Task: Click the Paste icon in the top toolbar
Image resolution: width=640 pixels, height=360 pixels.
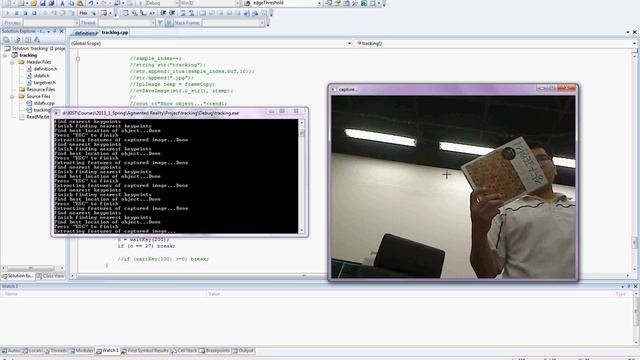Action: pyautogui.click(x=80, y=3)
